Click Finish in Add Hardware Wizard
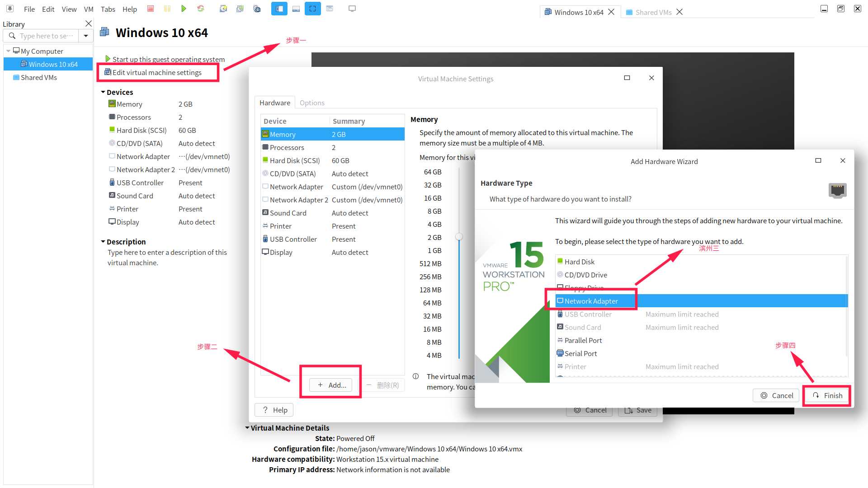Screen dimensions: 868x488 (x=826, y=395)
